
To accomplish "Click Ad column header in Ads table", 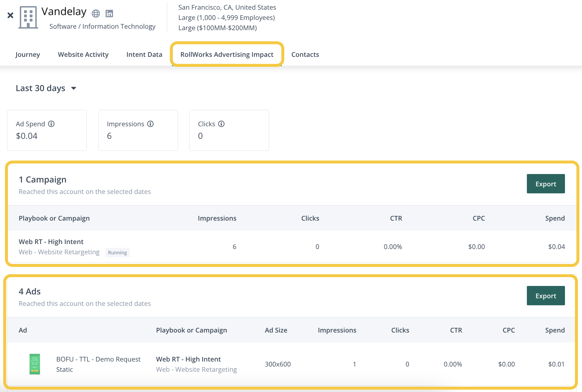I will click(23, 330).
